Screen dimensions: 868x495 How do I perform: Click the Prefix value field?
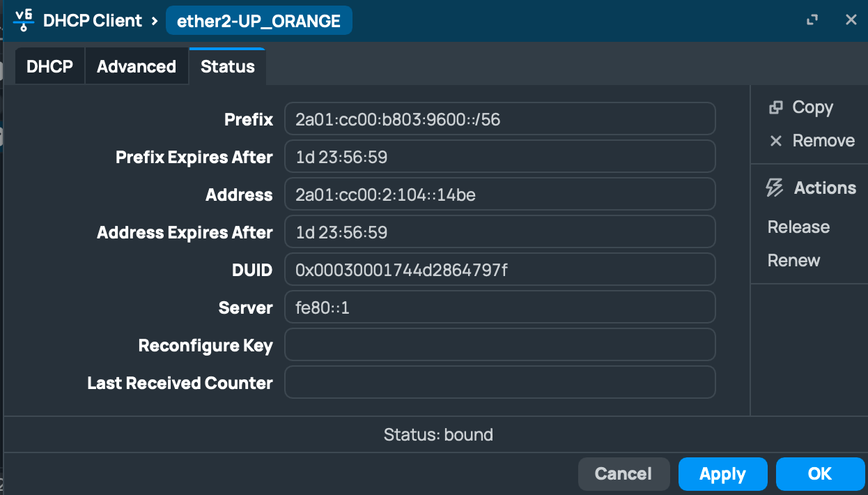(499, 119)
